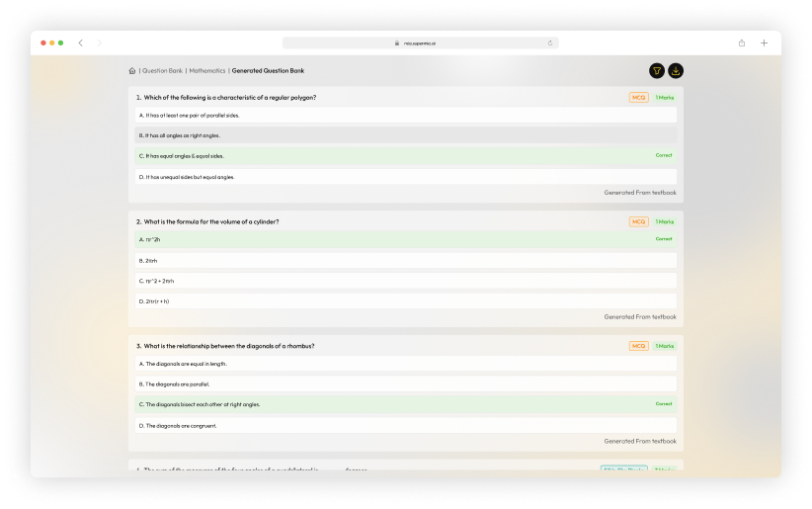Navigate to Mathematics breadcrumb
Viewport: 812px width, 509px height.
point(207,71)
